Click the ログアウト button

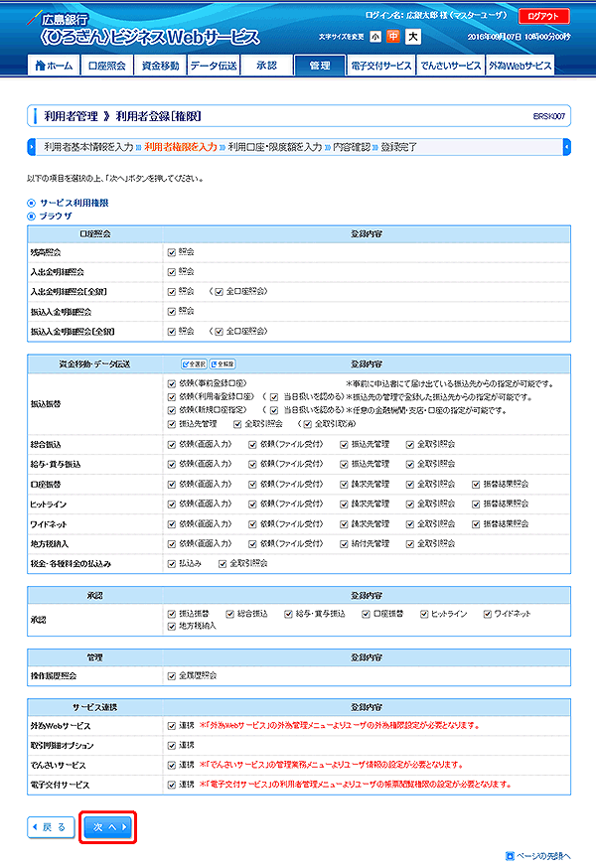[543, 16]
